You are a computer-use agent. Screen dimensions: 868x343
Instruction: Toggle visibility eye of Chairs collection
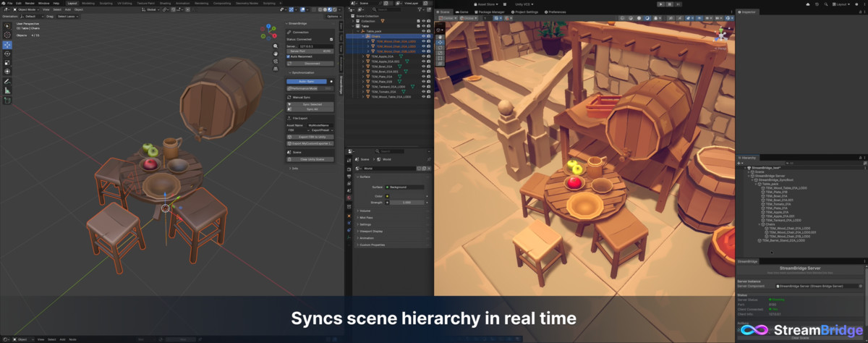tap(423, 36)
